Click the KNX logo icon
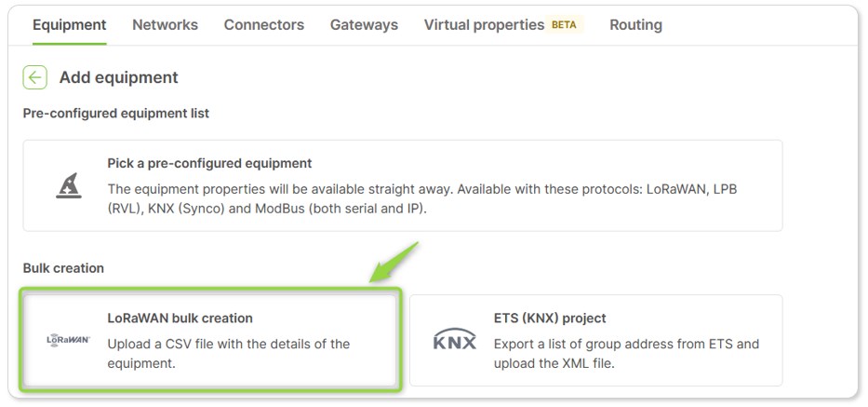Viewport: 868px width, 407px height. (455, 338)
